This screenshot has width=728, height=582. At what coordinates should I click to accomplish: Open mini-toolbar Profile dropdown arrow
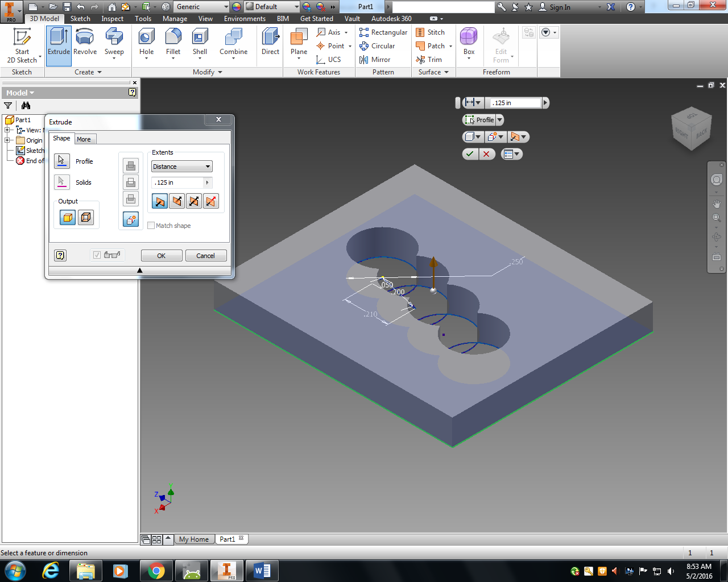[499, 120]
